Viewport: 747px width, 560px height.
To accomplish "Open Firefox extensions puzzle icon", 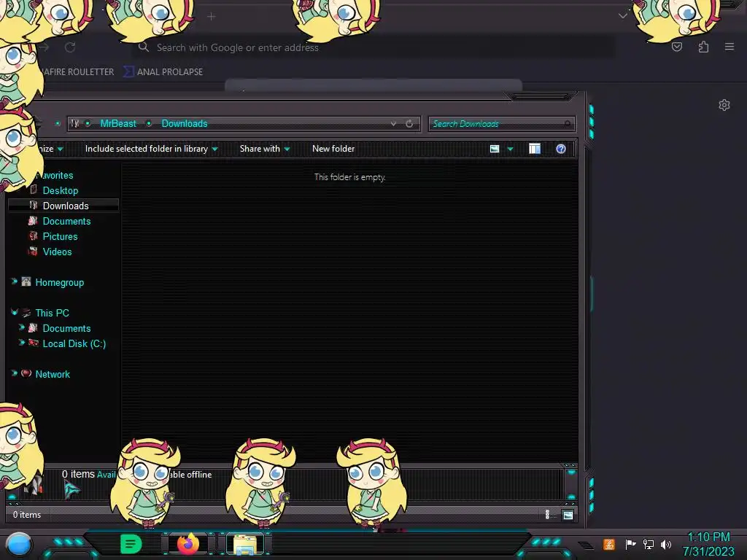I will tap(703, 47).
